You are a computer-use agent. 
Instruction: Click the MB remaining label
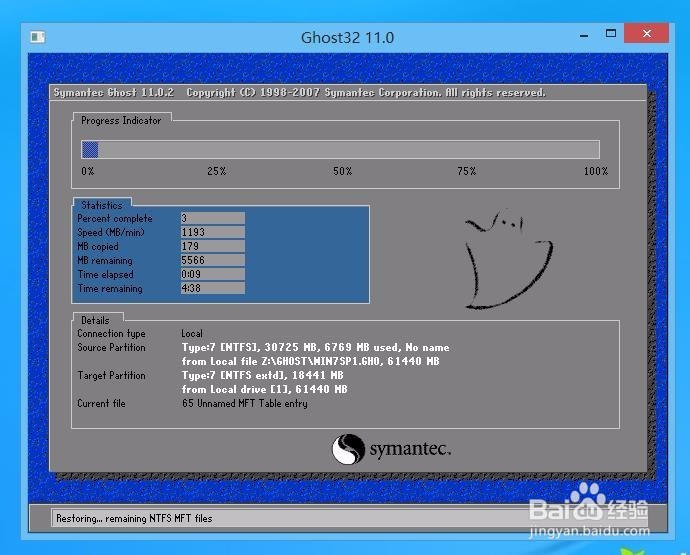105,261
